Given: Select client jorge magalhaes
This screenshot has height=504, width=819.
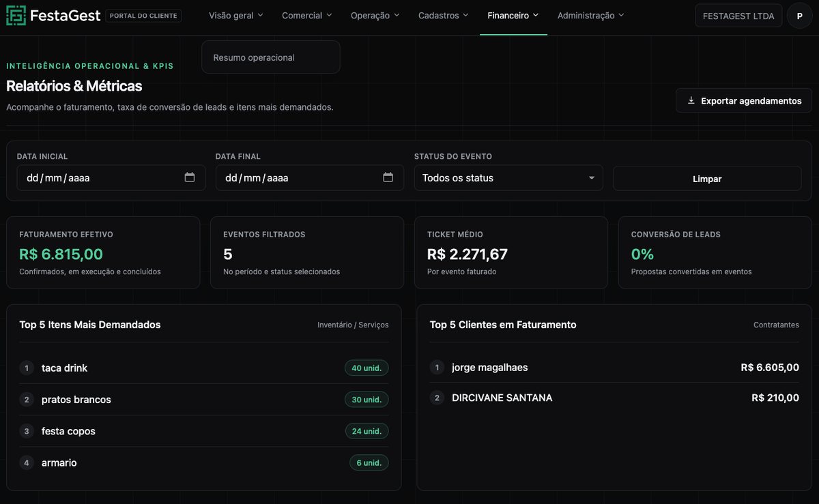Looking at the screenshot, I should (614, 368).
